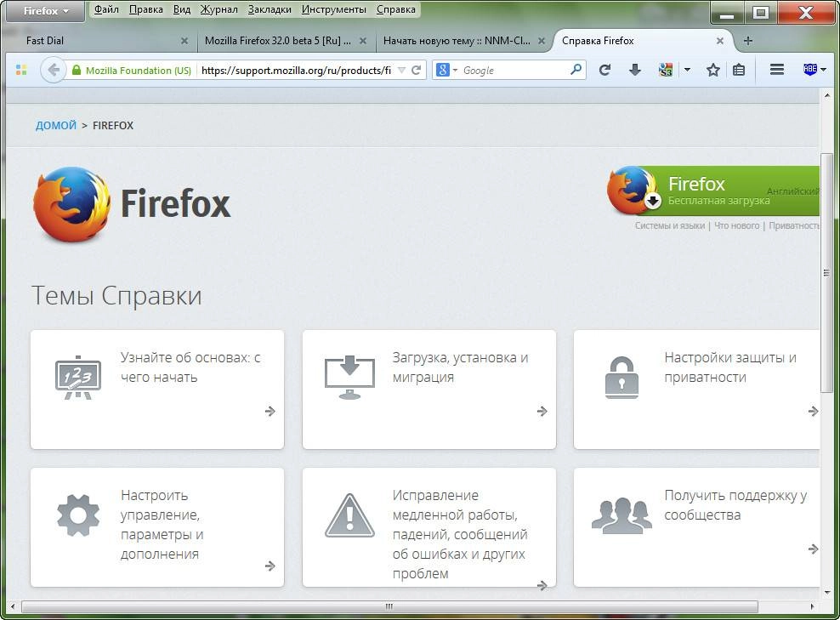Open the translator icon dropdown arrow
The image size is (840, 620).
tap(687, 70)
